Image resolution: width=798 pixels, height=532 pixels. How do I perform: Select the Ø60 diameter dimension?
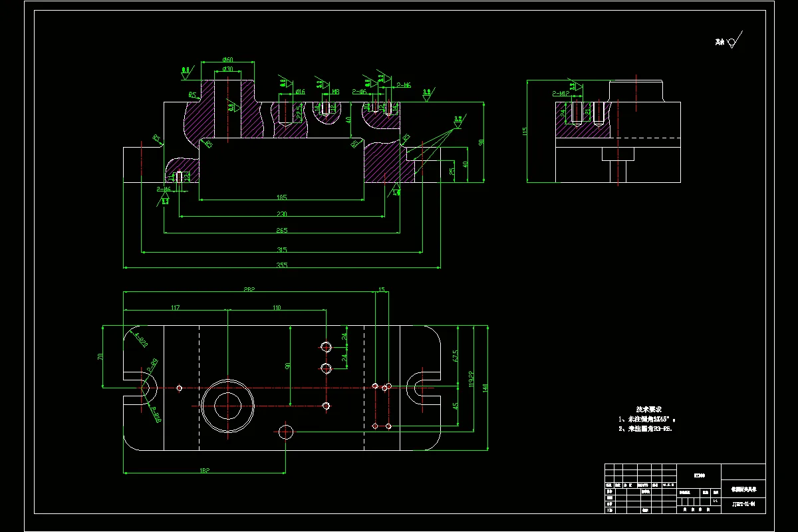pos(227,60)
